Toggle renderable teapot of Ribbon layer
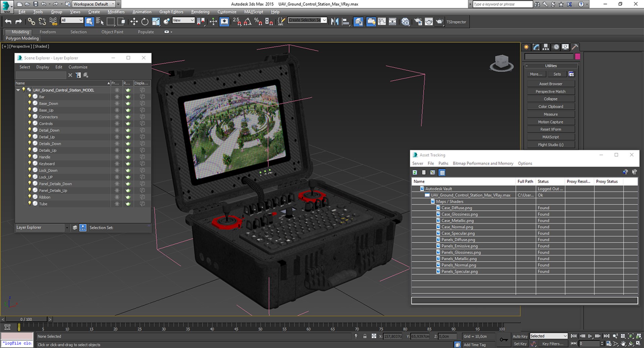 (x=128, y=197)
